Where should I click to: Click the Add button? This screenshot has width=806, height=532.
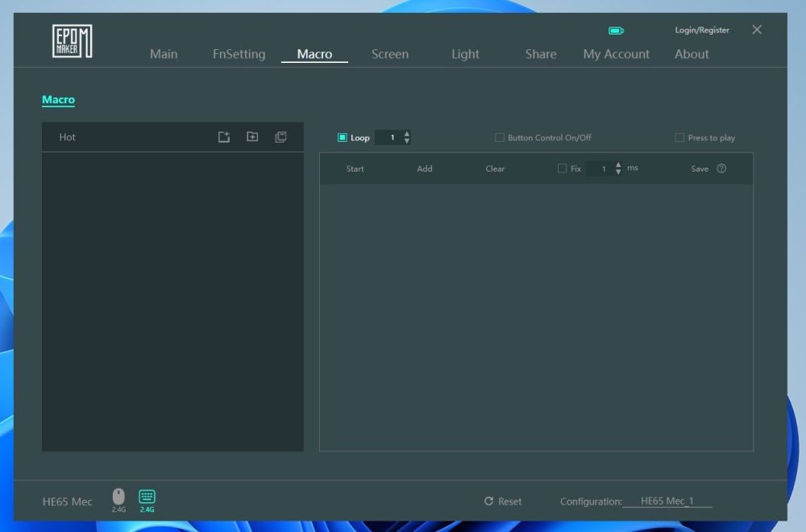click(x=425, y=168)
